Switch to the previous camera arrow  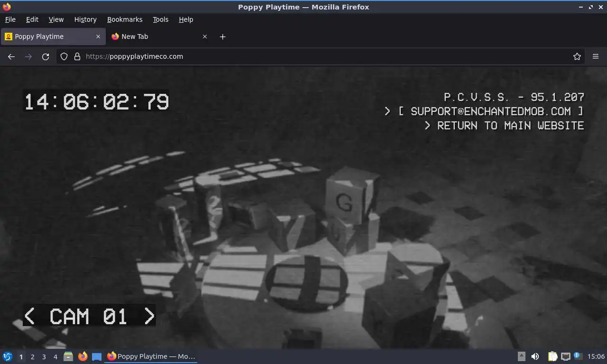29,316
